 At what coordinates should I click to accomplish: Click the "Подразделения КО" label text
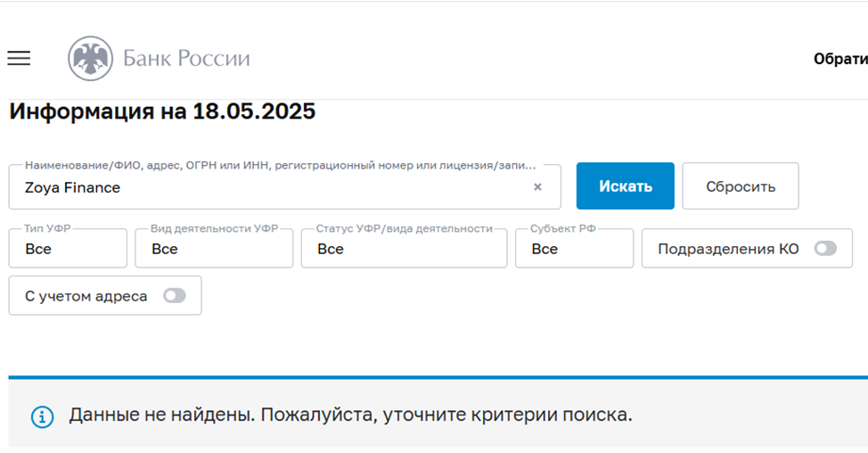(x=728, y=249)
